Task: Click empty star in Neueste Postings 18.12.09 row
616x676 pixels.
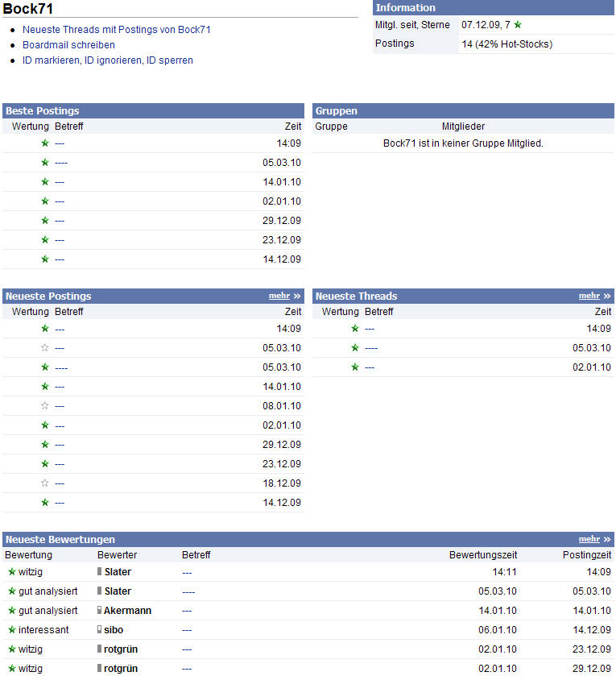Action: click(45, 483)
